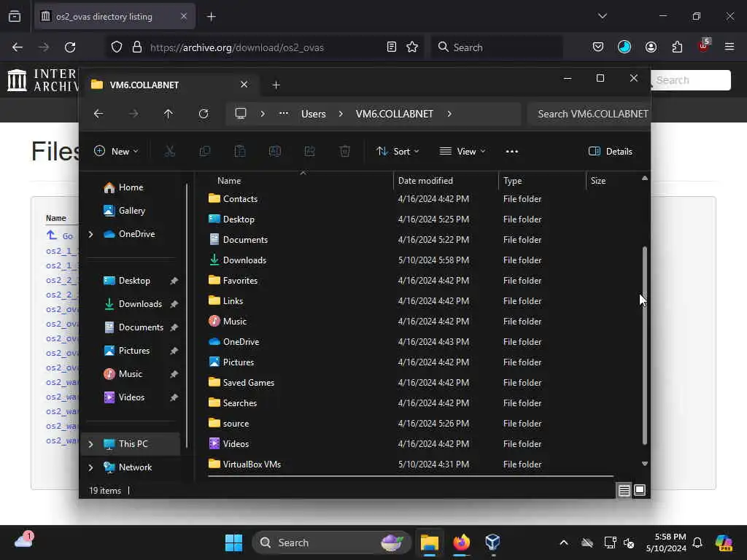Viewport: 747px width, 560px height.
Task: Switch to details list view icon
Action: pos(624,490)
